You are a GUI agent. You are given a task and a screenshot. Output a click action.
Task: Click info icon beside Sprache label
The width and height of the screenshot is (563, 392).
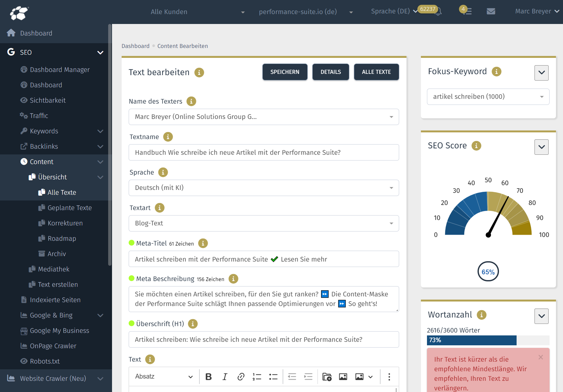coord(163,172)
